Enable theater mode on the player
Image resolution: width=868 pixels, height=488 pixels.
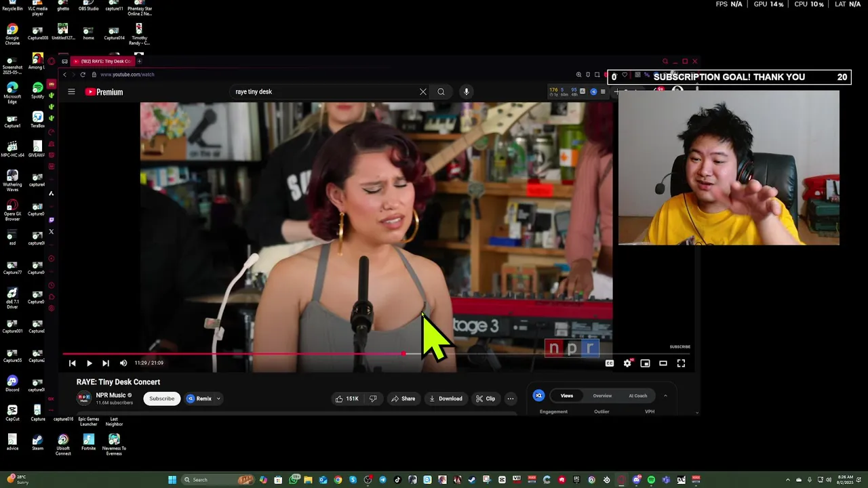pyautogui.click(x=663, y=363)
